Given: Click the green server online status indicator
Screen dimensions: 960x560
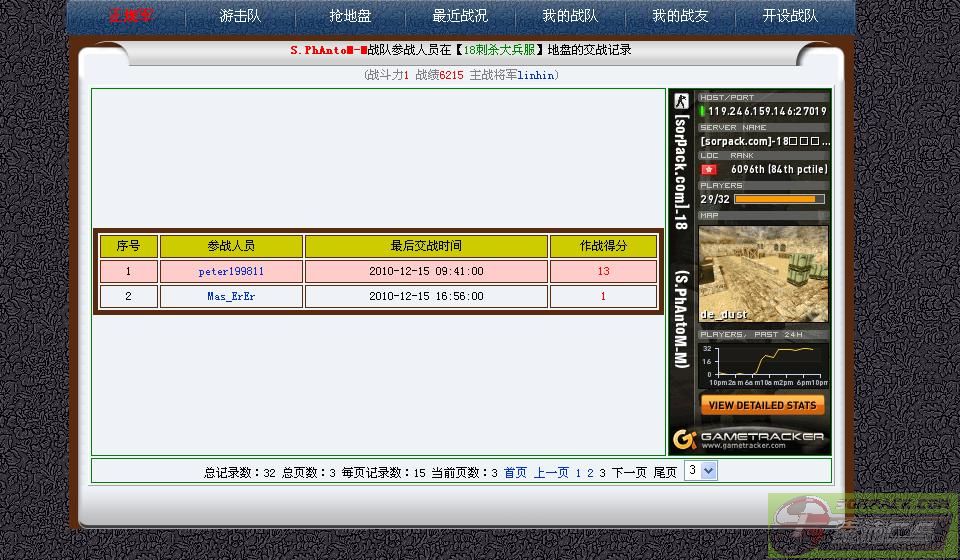Looking at the screenshot, I should pos(703,111).
